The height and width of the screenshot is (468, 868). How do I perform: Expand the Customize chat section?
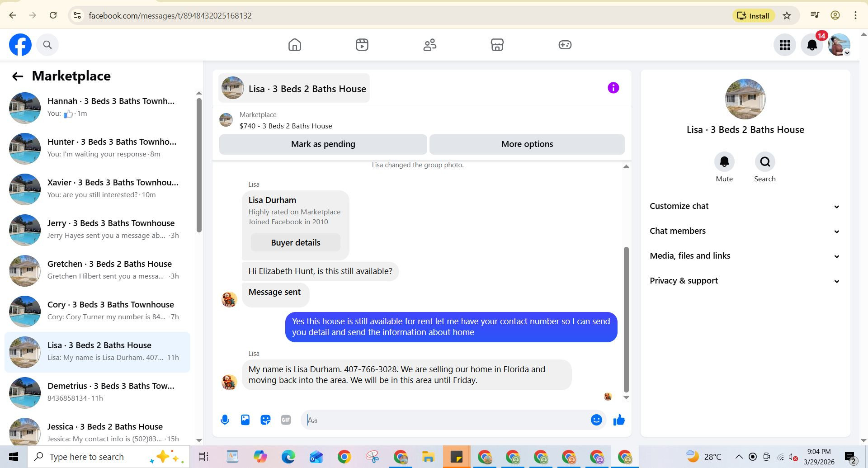(745, 206)
